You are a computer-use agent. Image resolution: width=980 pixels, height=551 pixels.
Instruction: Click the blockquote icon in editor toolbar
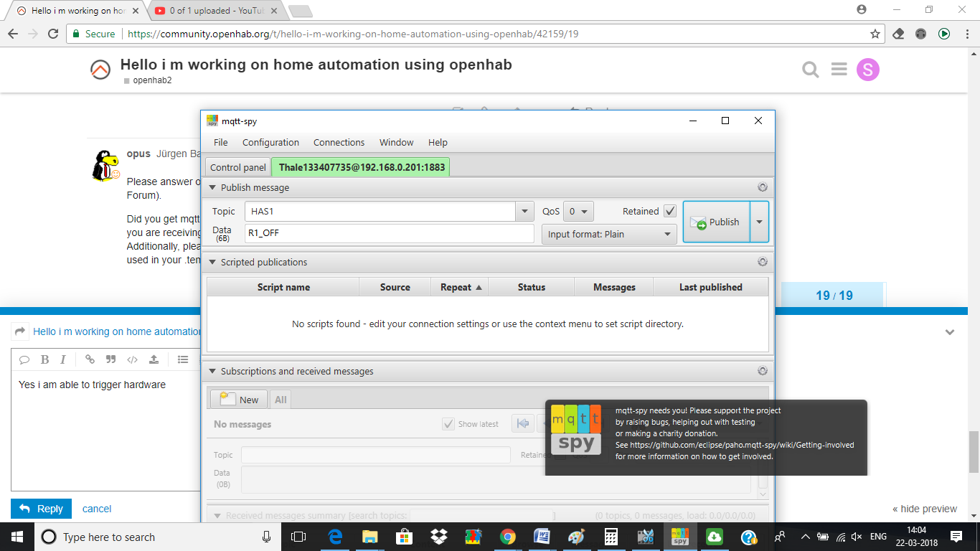110,359
